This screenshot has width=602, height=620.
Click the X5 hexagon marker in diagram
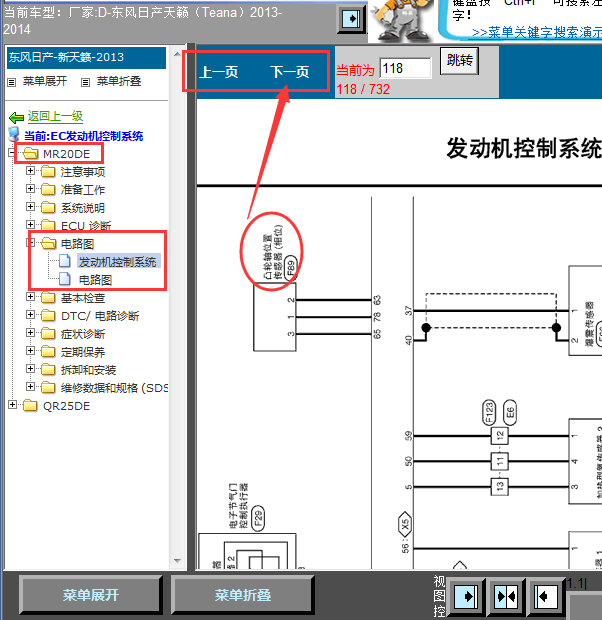tap(405, 525)
